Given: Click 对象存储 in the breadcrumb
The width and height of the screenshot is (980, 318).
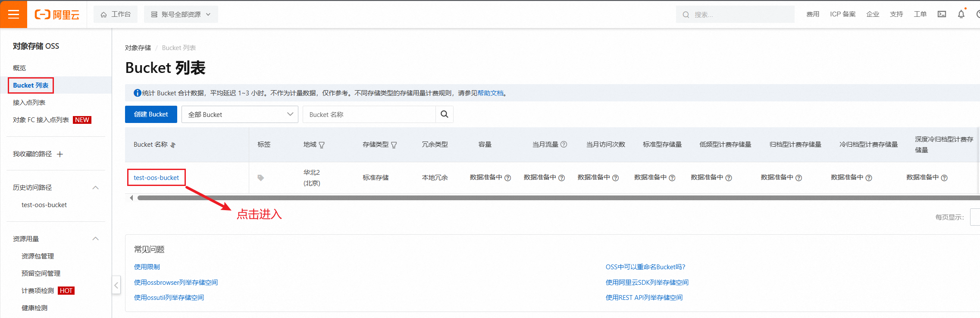Looking at the screenshot, I should coord(138,47).
